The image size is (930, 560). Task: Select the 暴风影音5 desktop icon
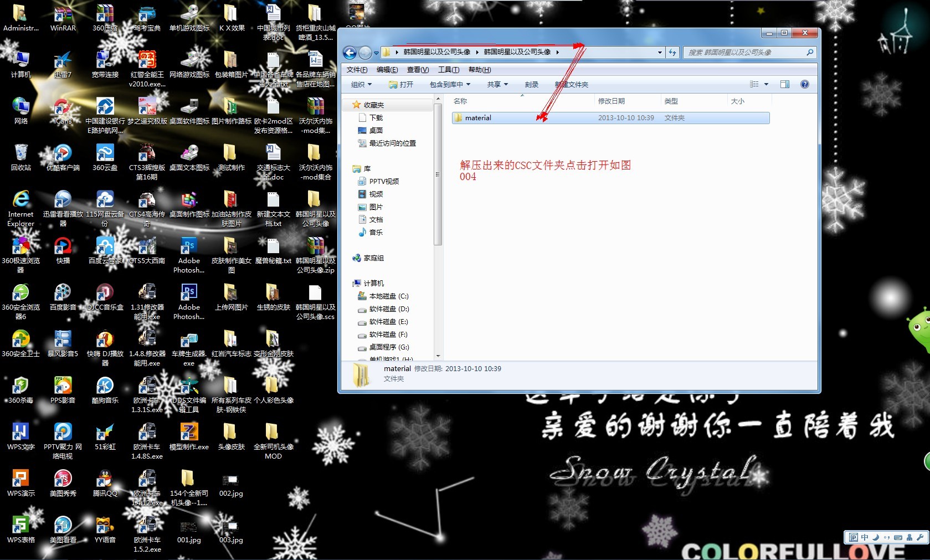[63, 343]
